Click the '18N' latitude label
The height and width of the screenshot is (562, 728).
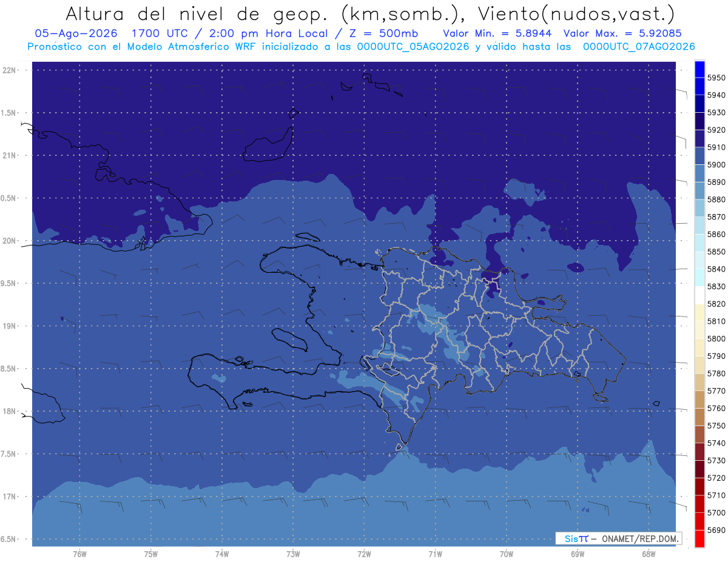click(9, 411)
